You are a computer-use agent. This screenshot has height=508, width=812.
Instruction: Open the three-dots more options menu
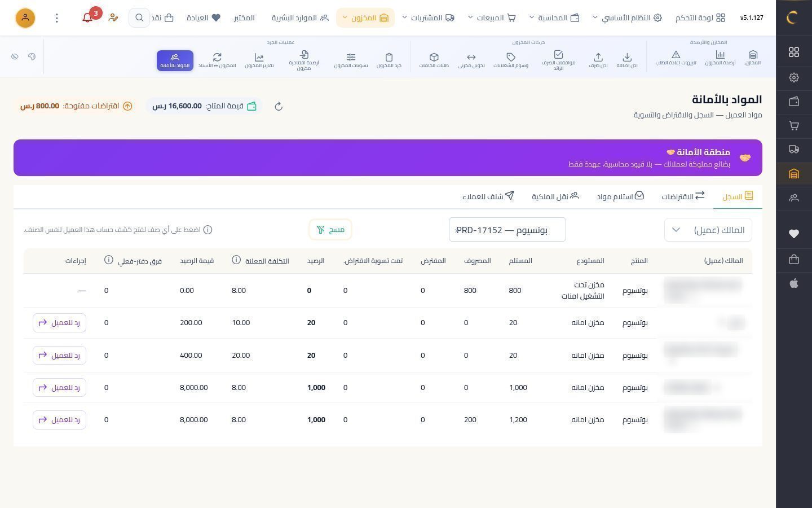tap(56, 18)
